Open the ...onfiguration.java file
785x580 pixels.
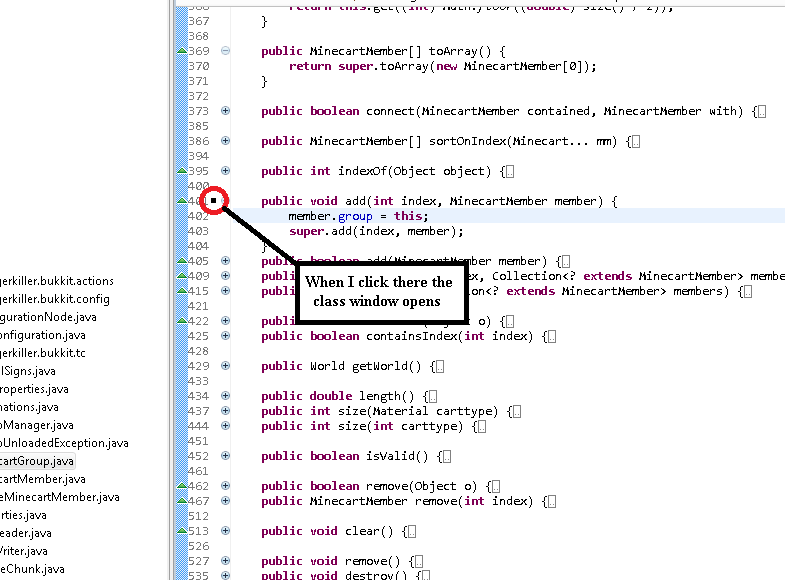43,335
